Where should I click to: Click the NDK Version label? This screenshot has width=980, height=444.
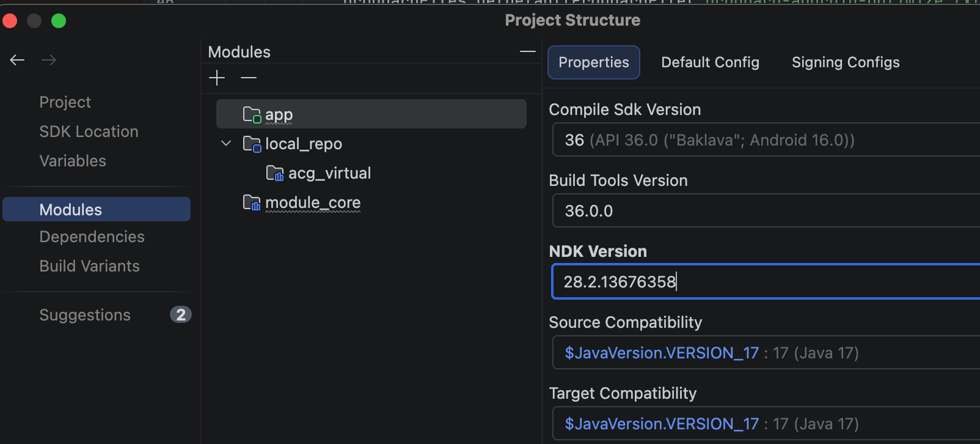598,251
